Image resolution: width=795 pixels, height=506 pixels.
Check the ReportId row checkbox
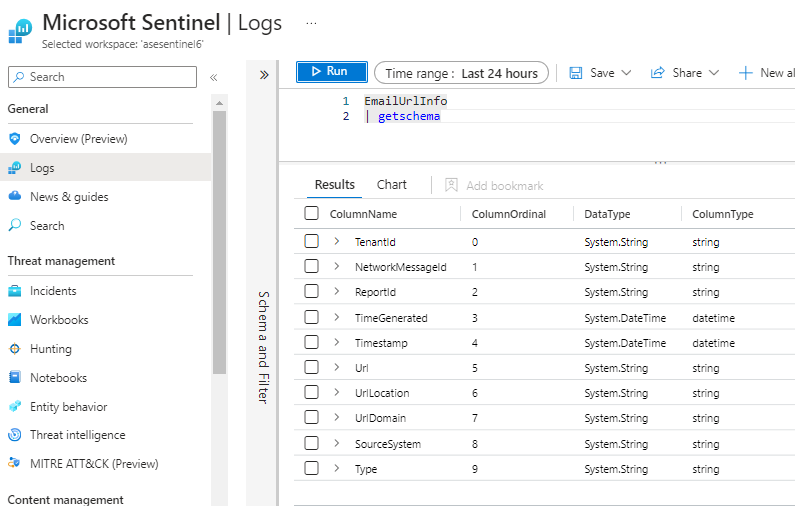(311, 291)
